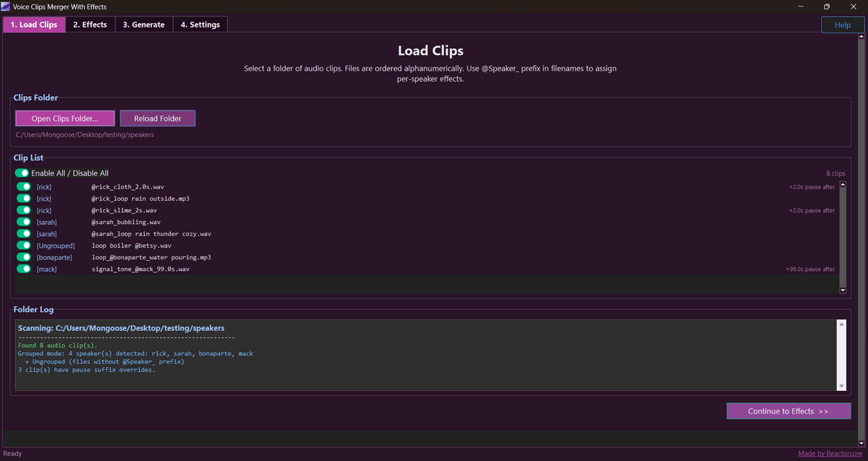Open the 3. Generate tab
The height and width of the screenshot is (461, 868).
coord(143,25)
